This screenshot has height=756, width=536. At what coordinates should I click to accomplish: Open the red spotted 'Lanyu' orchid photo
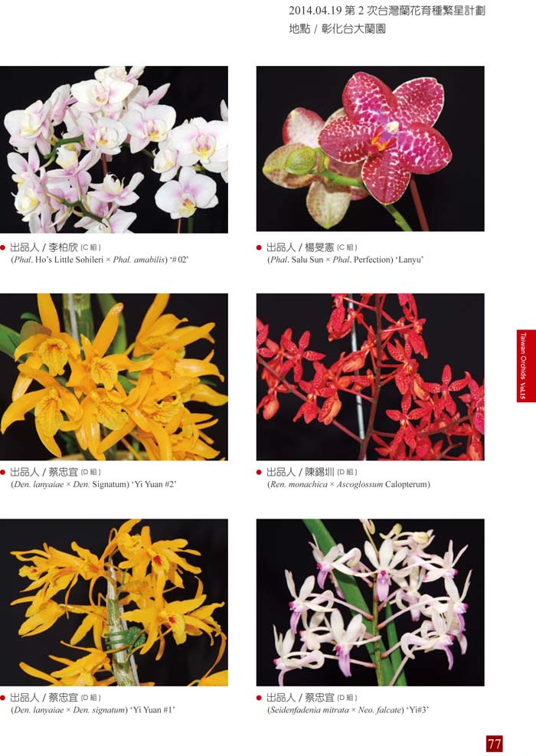coord(370,149)
